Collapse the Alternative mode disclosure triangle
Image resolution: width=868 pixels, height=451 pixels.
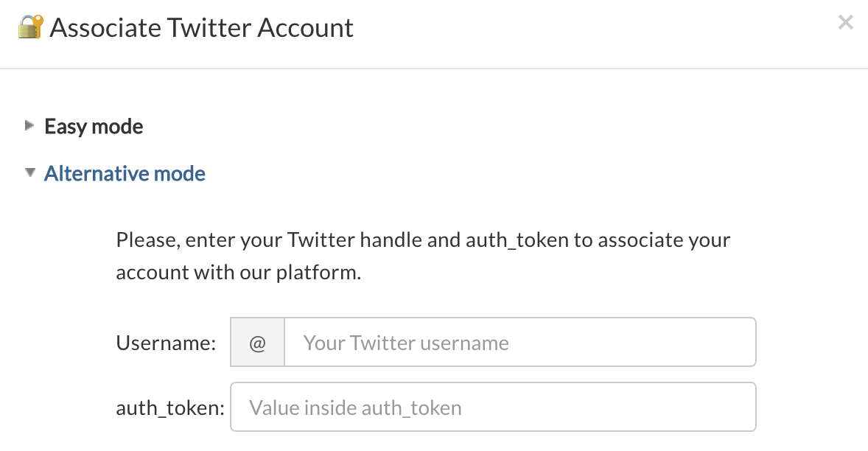(x=30, y=172)
